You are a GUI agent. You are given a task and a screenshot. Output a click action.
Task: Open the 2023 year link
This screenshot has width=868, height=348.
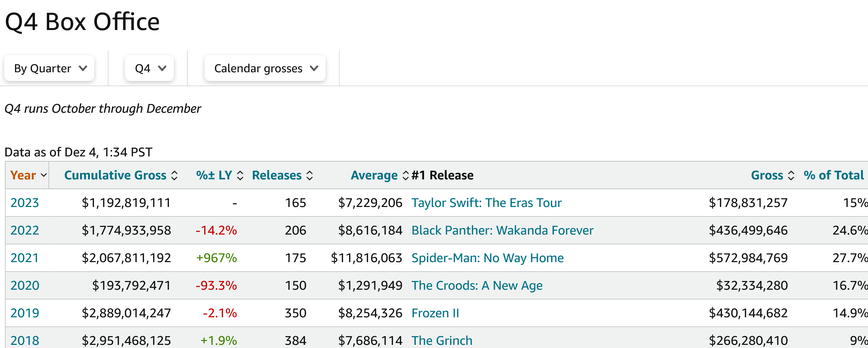[x=25, y=203]
